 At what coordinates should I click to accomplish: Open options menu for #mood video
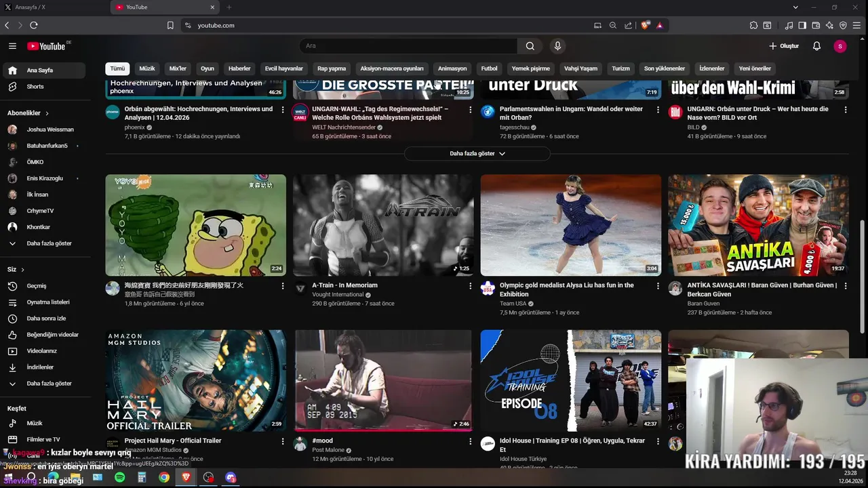point(470,441)
